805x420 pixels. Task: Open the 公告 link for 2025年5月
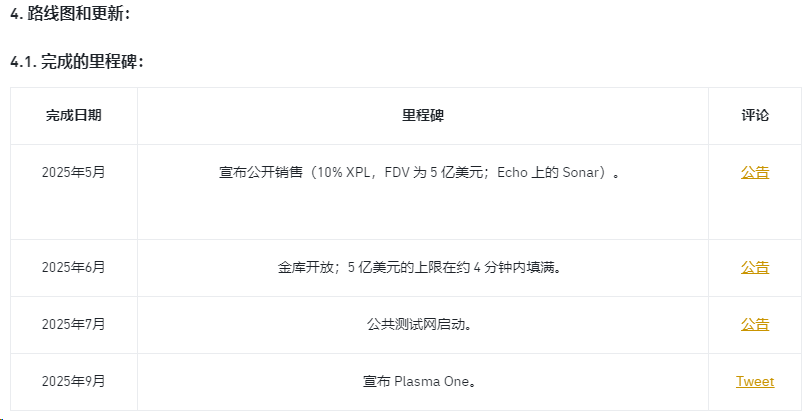(755, 172)
